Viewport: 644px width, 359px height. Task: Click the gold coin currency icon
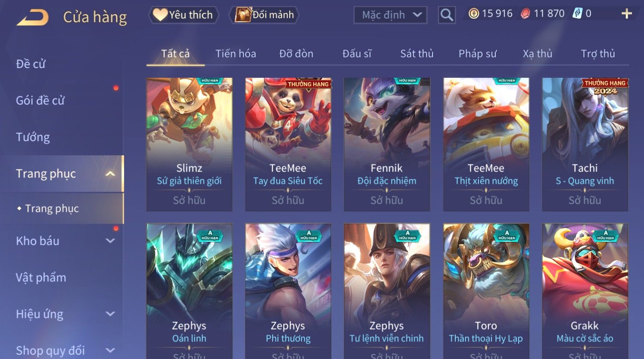click(x=473, y=14)
